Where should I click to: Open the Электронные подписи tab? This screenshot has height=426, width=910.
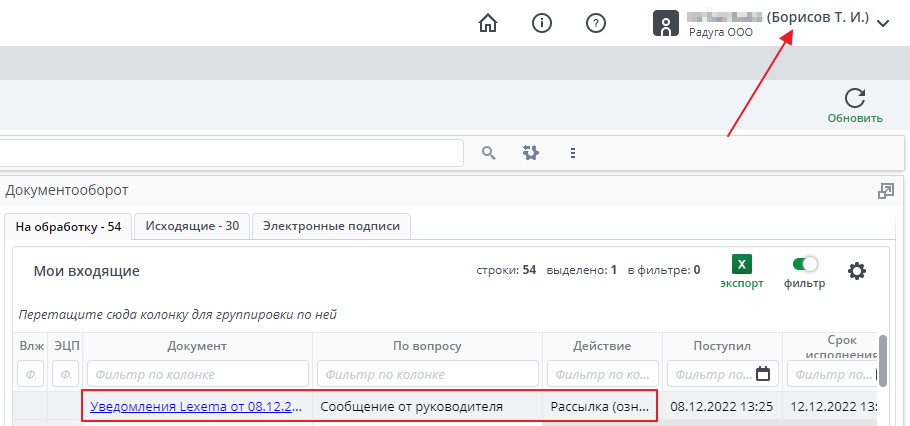331,226
